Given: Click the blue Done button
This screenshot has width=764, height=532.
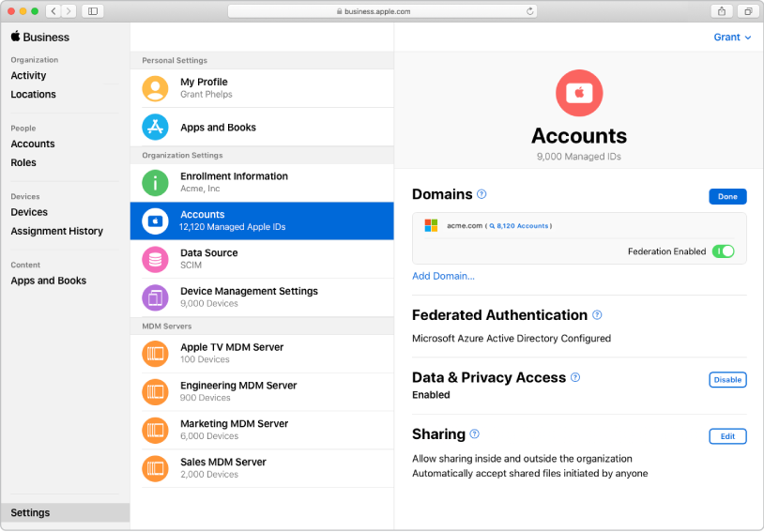Looking at the screenshot, I should pos(727,196).
